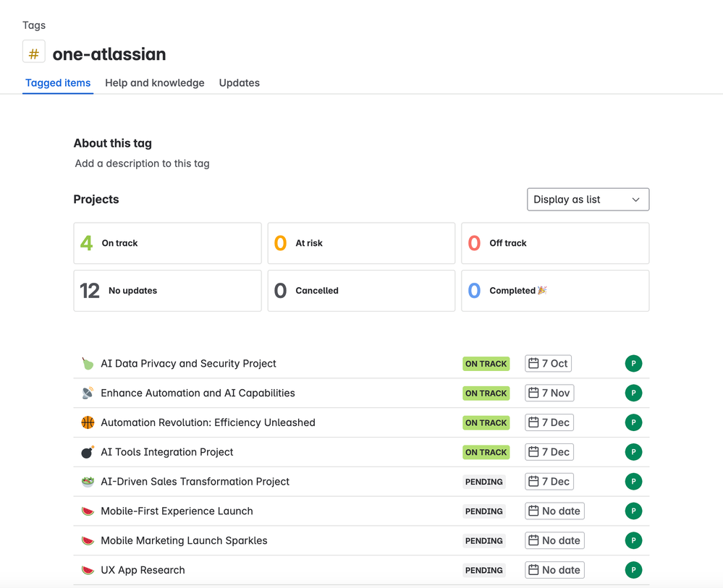Image resolution: width=723 pixels, height=588 pixels.
Task: Filter projects by Cancelled card
Action: [x=362, y=291]
